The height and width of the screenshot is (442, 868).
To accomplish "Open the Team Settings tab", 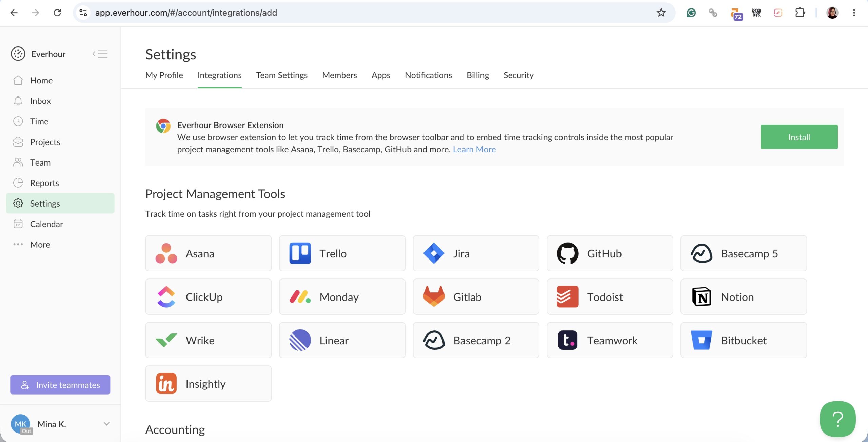I will click(x=282, y=75).
